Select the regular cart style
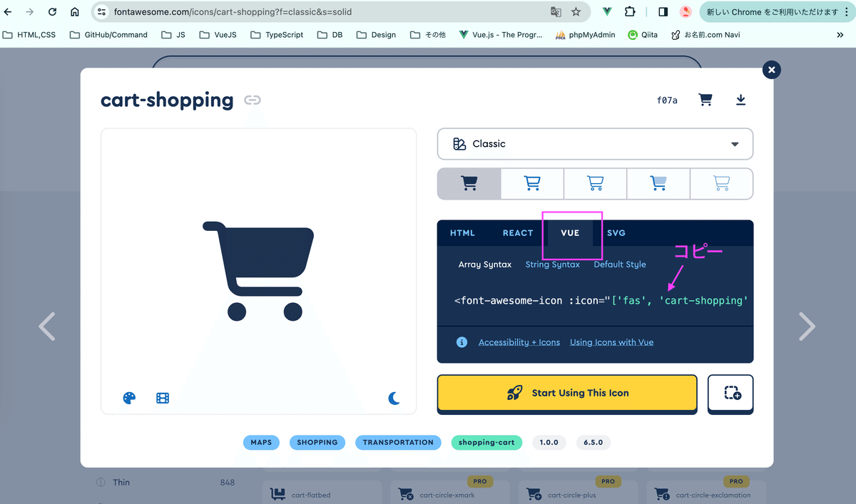 tap(532, 184)
